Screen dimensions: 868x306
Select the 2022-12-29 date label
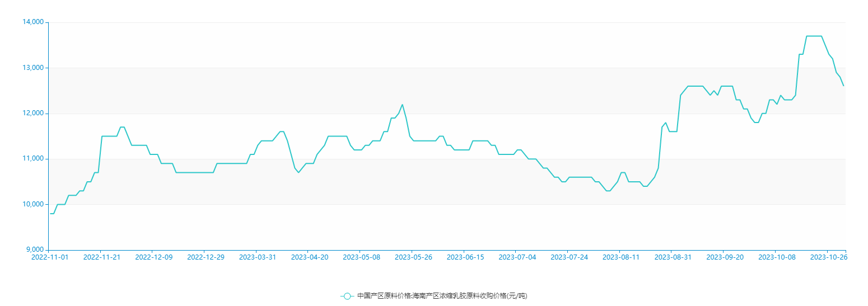pyautogui.click(x=206, y=257)
